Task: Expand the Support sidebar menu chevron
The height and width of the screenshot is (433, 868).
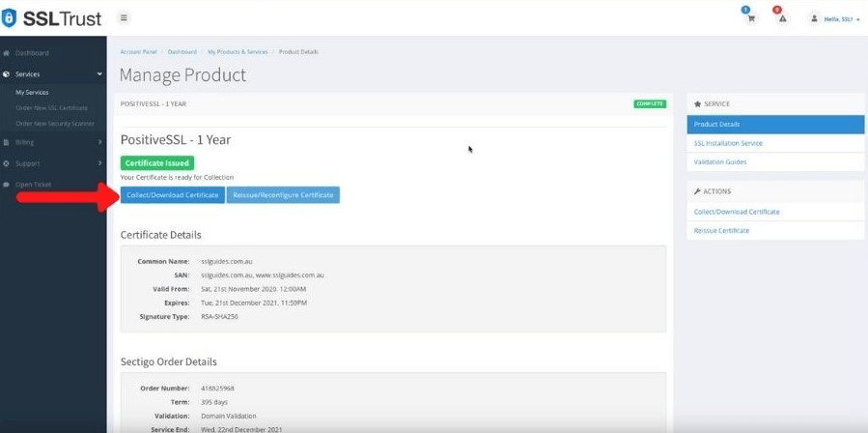Action: coord(98,163)
